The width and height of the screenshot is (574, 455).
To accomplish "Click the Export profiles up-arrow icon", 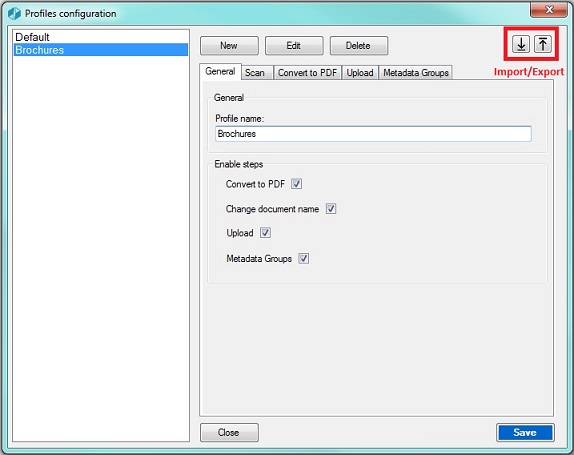I will click(x=543, y=44).
